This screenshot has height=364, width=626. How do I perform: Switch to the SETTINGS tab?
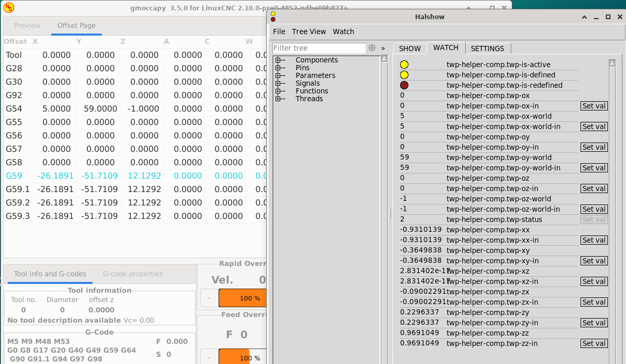(x=487, y=48)
